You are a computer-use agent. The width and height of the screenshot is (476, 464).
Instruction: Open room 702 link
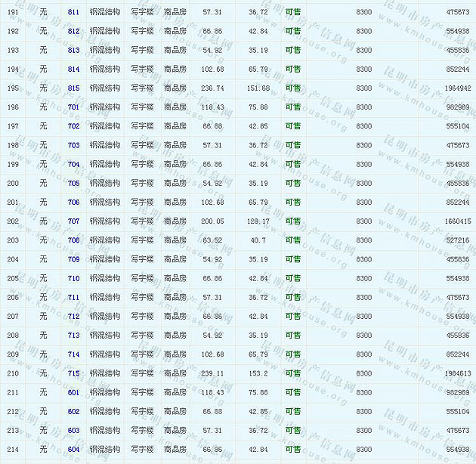point(73,126)
